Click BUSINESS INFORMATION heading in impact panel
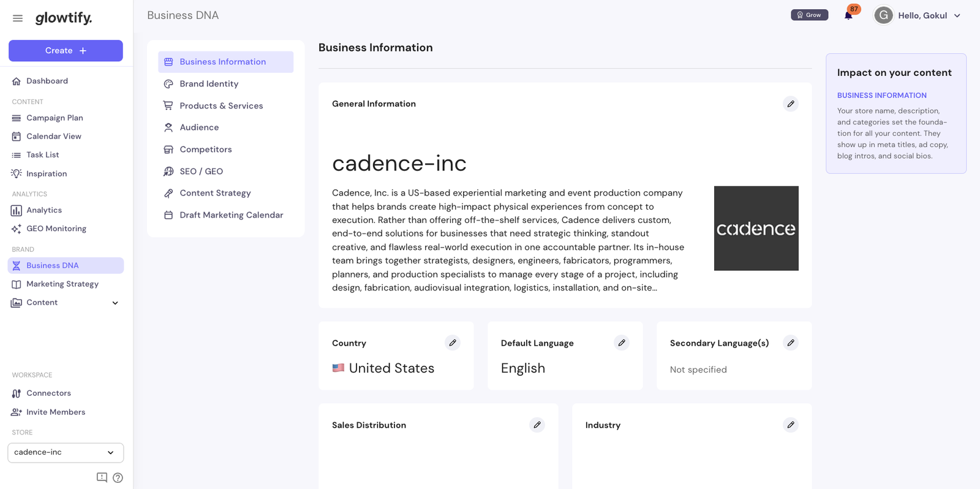Viewport: 980px width, 489px height. click(x=882, y=96)
